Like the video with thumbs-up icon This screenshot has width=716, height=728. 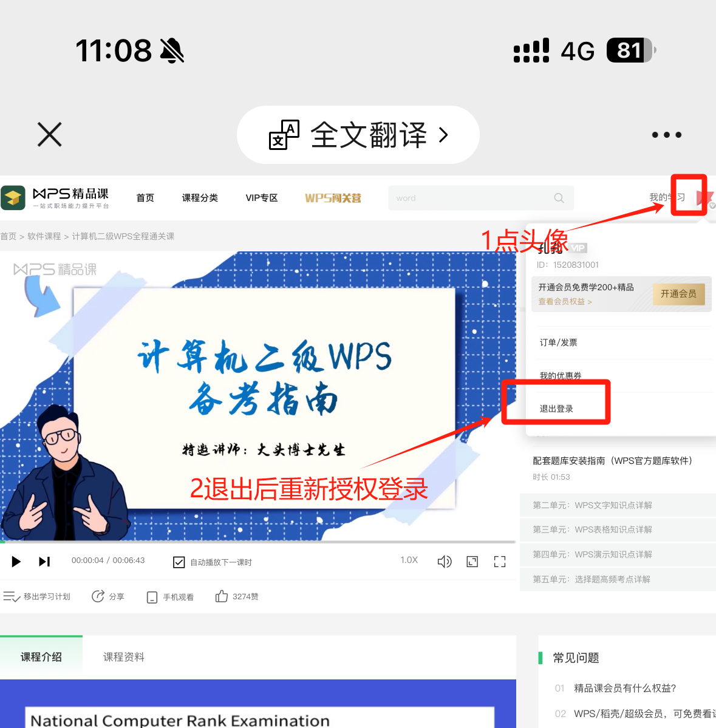(x=222, y=597)
